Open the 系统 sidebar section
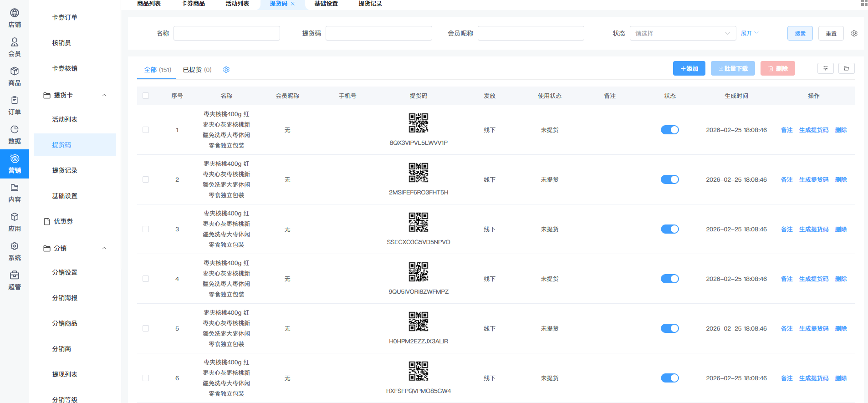868x403 pixels. point(15,251)
